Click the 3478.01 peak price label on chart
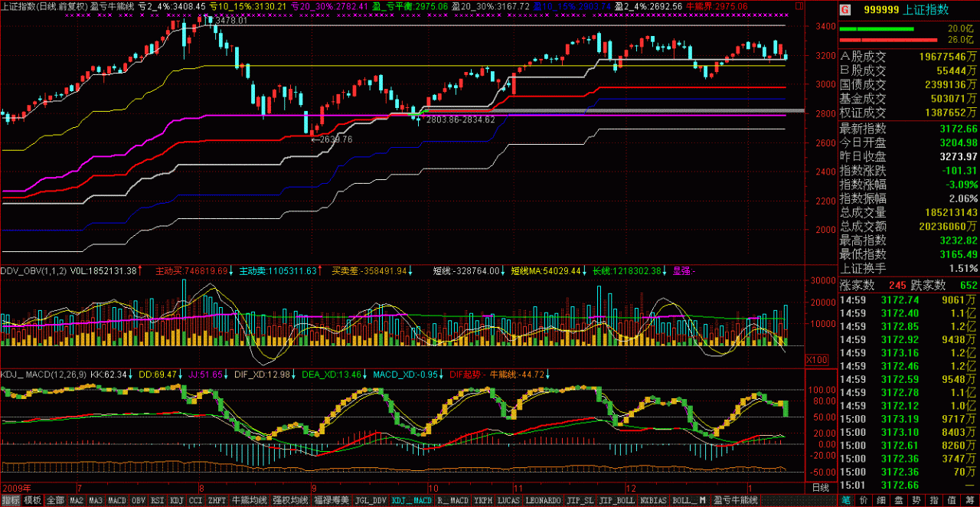The width and height of the screenshot is (980, 507). 232,21
